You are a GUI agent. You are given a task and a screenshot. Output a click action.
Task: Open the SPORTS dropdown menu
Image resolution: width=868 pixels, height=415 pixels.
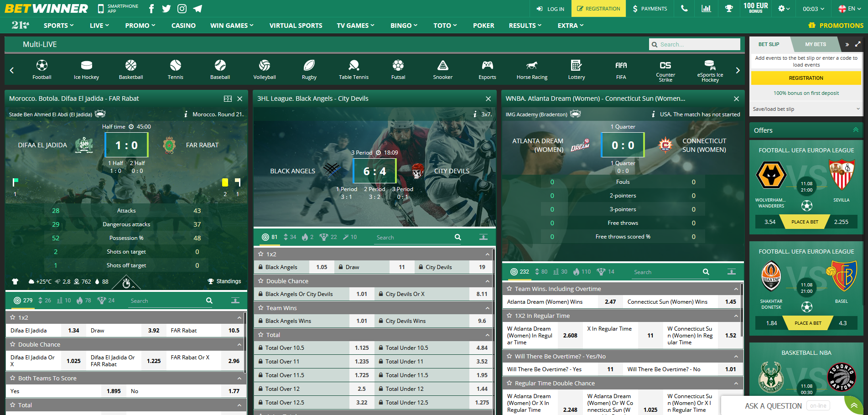(x=58, y=26)
